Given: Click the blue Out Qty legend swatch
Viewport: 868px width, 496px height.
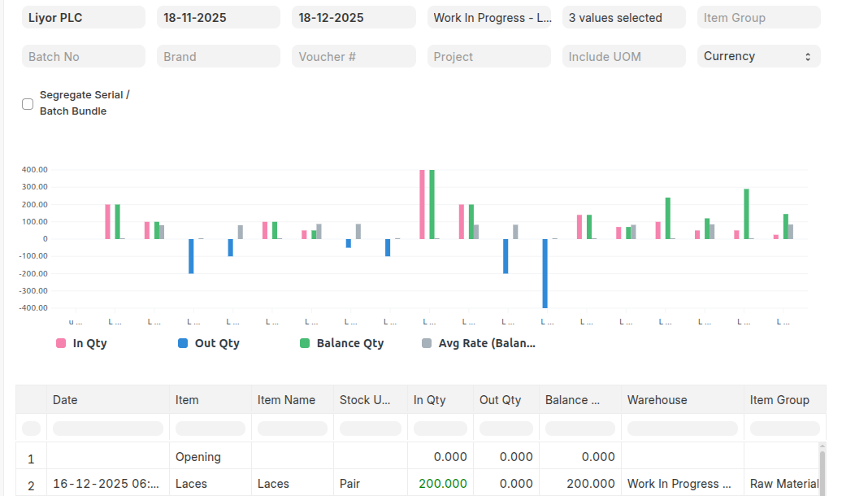Looking at the screenshot, I should tap(183, 343).
